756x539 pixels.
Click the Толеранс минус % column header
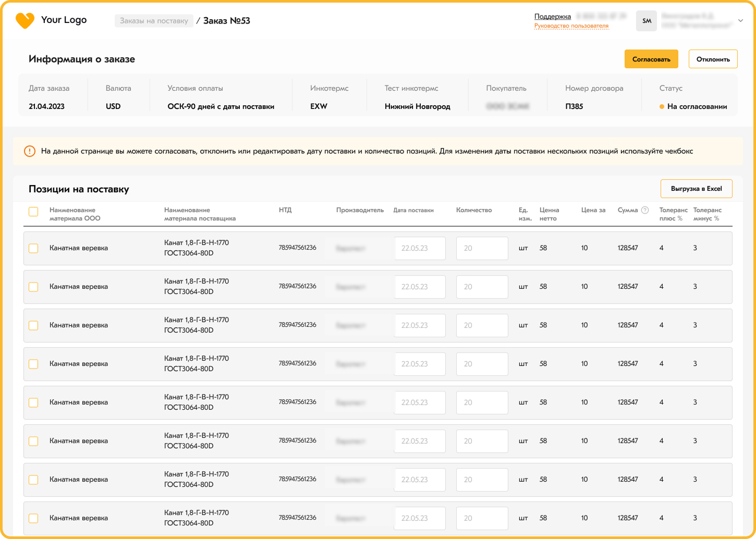(707, 214)
